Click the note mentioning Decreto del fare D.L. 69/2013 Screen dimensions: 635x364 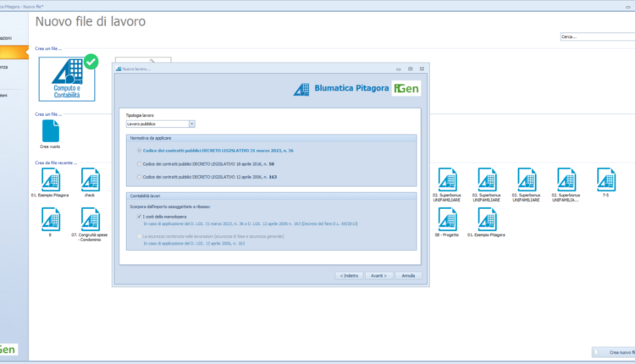pyautogui.click(x=251, y=223)
